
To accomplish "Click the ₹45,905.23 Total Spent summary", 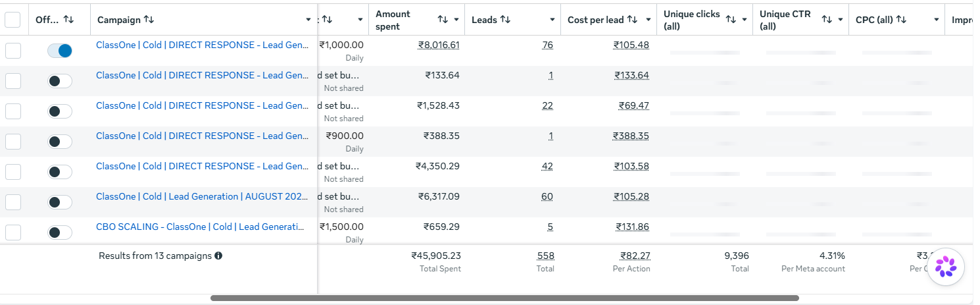I will coord(436,256).
